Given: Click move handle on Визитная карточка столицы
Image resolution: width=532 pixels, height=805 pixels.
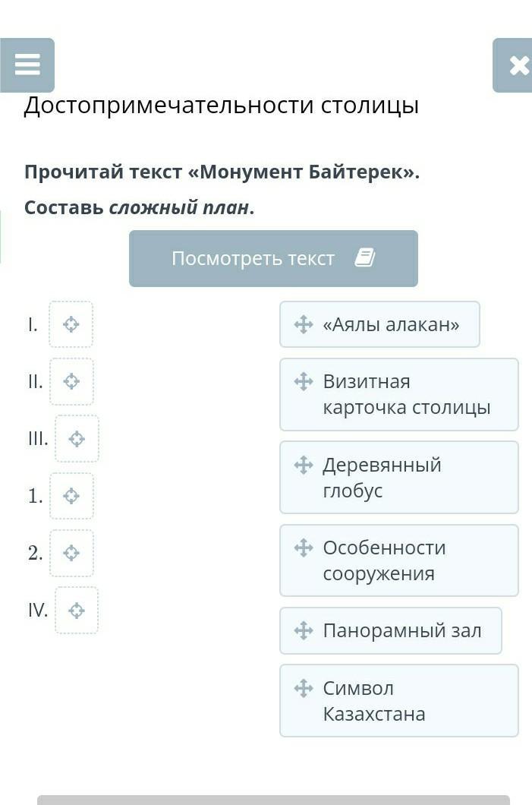Looking at the screenshot, I should tap(304, 381).
